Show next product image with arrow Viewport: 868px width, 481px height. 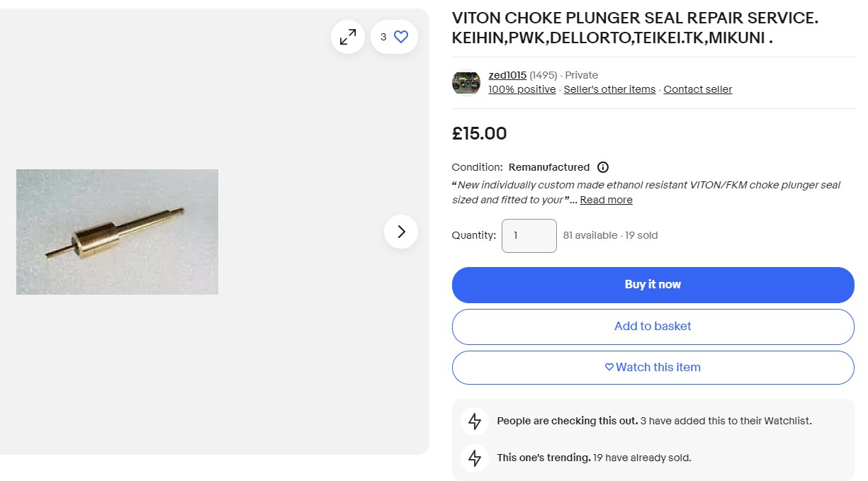401,232
